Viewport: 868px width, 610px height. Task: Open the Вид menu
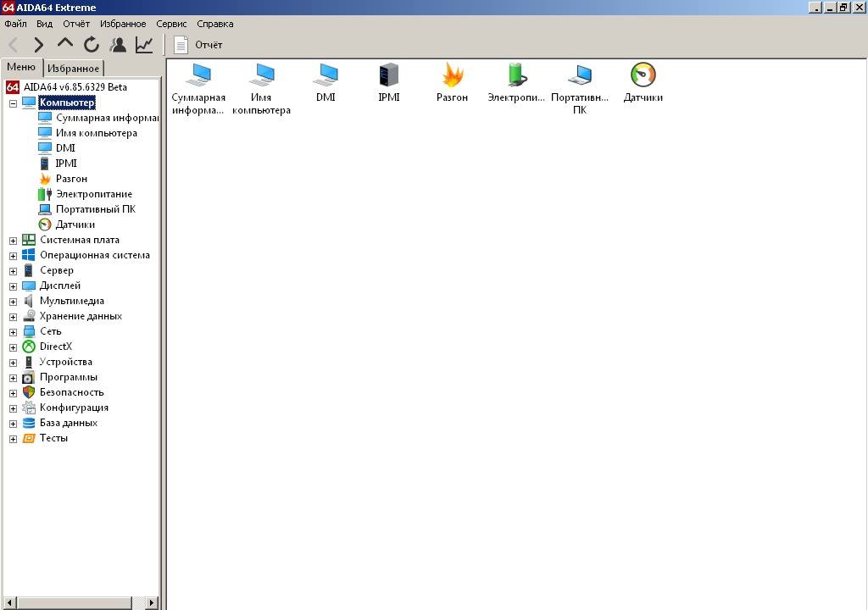pos(44,24)
